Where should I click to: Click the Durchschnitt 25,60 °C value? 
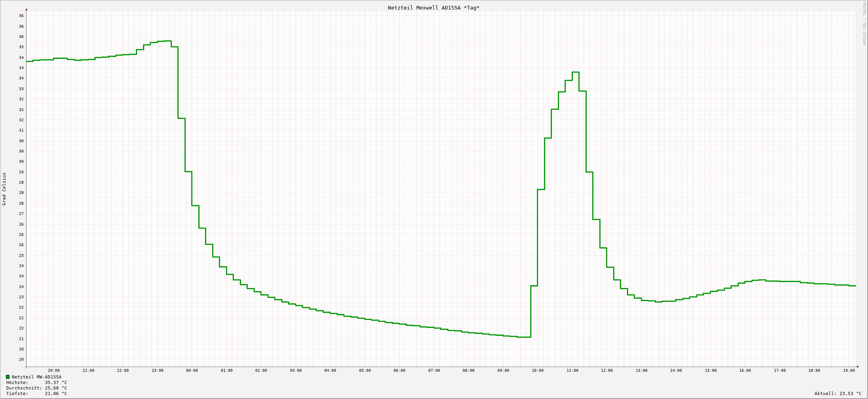(56, 388)
